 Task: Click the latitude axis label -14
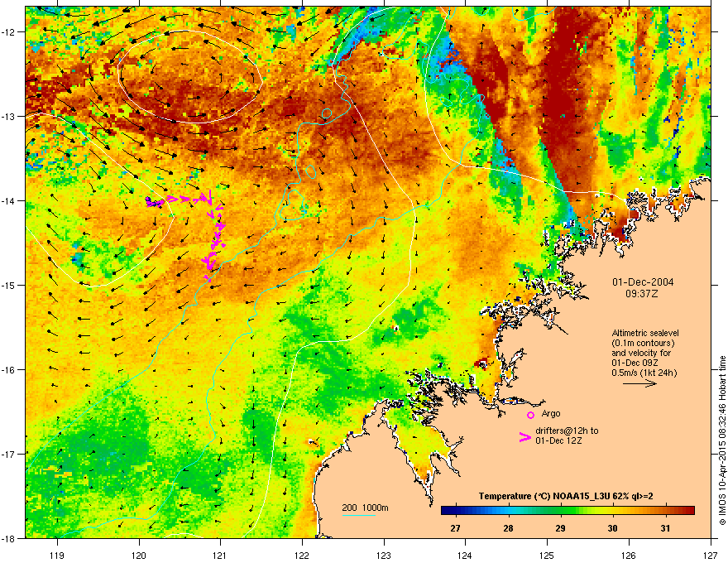pos(8,201)
